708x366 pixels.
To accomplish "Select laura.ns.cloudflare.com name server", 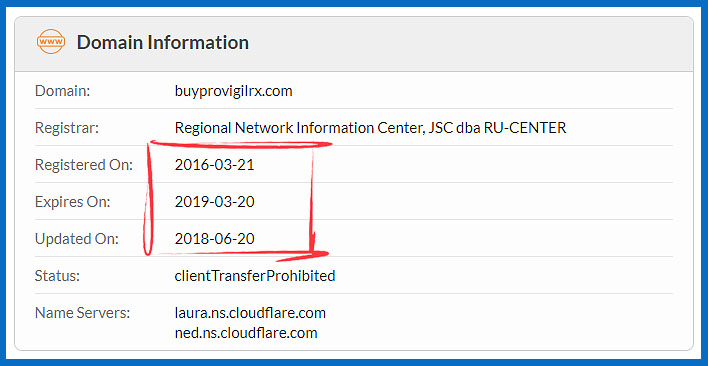I will pyautogui.click(x=250, y=312).
